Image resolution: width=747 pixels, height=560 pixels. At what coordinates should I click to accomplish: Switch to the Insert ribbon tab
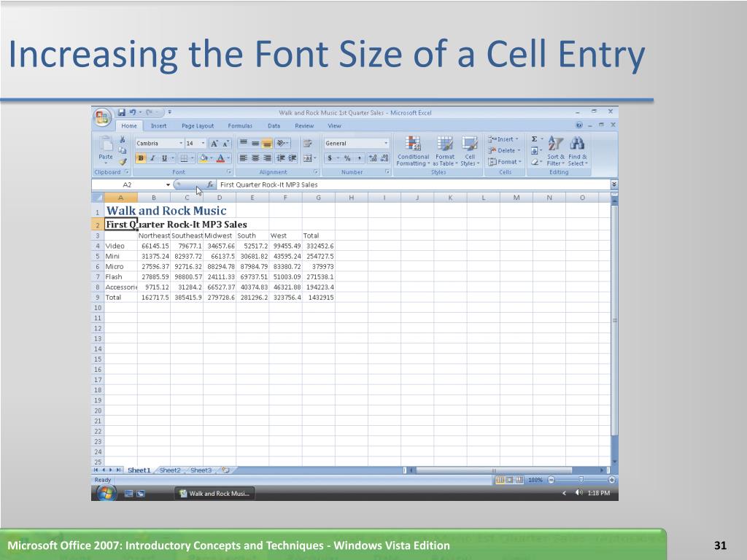pos(158,125)
